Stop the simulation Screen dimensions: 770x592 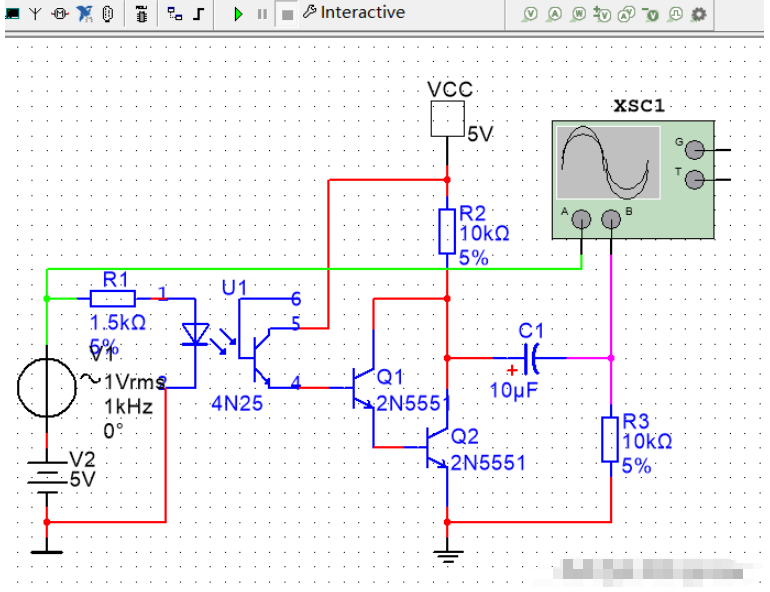click(x=287, y=14)
